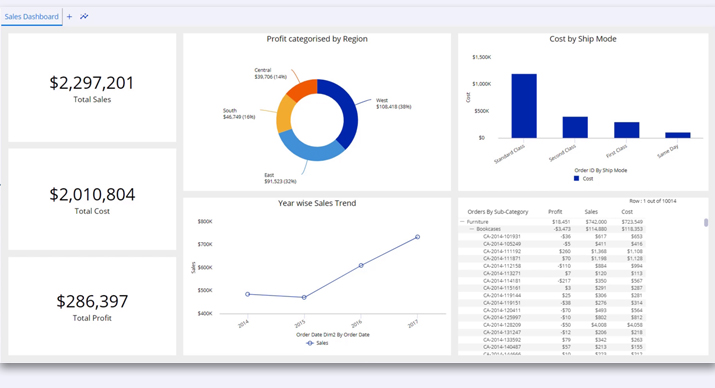
Task: Click 'Orders By Sub-Category' column header
Action: pos(497,212)
